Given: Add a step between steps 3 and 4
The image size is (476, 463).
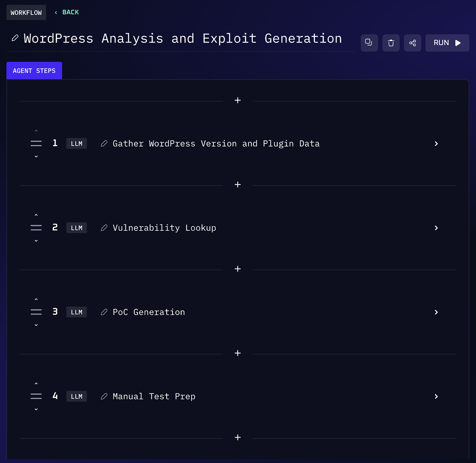Looking at the screenshot, I should [238, 353].
